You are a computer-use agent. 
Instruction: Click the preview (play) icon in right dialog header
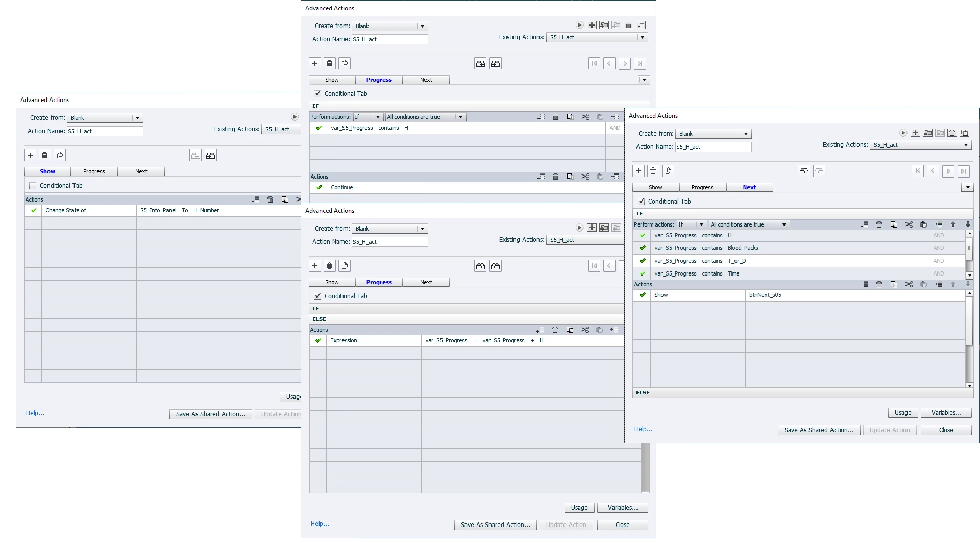pos(903,133)
